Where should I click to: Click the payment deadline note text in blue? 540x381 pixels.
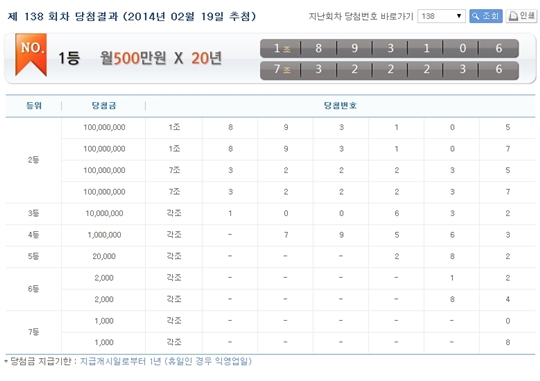[166, 361]
